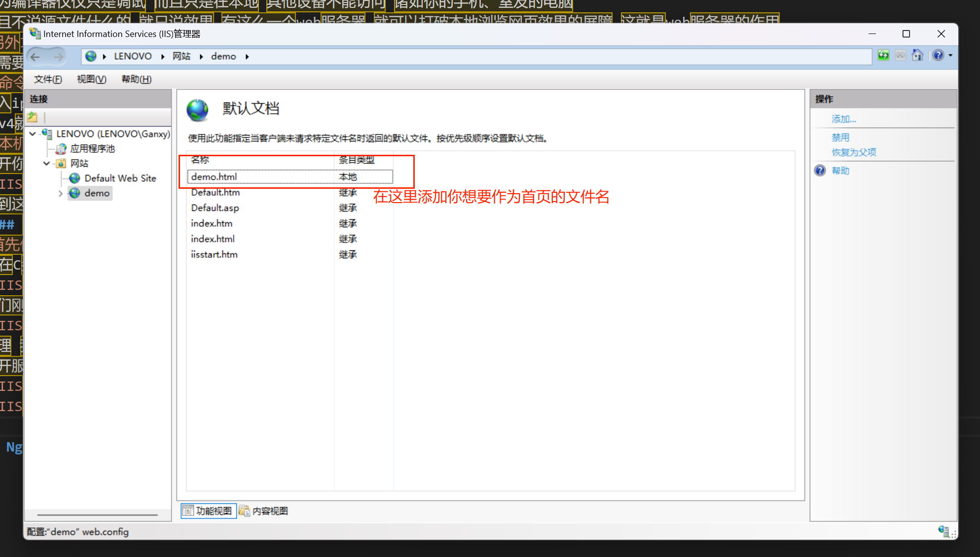Select Default.asp default document row
980x557 pixels.
pyautogui.click(x=290, y=208)
